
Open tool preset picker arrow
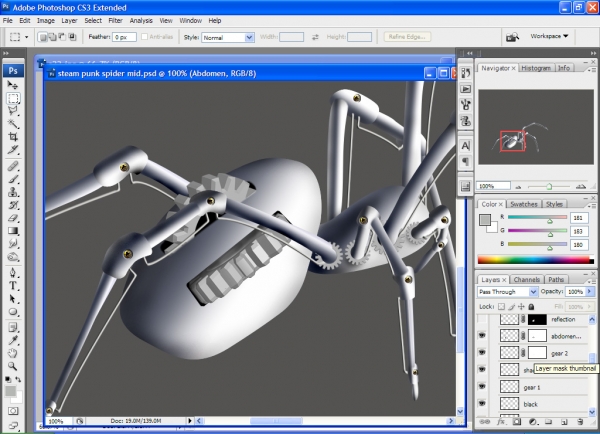[x=26, y=37]
